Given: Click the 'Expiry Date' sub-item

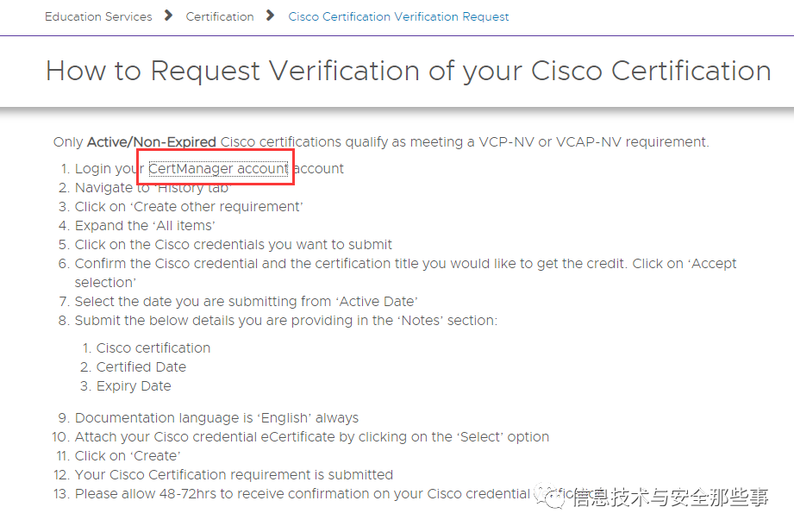Looking at the screenshot, I should pyautogui.click(x=134, y=386).
